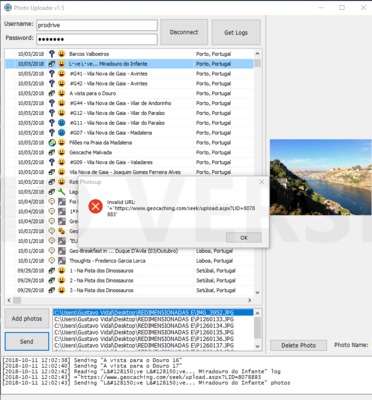372x400 pixels.
Task: Select the #G44 Vilar de Andorinho title
Action: (x=120, y=103)
